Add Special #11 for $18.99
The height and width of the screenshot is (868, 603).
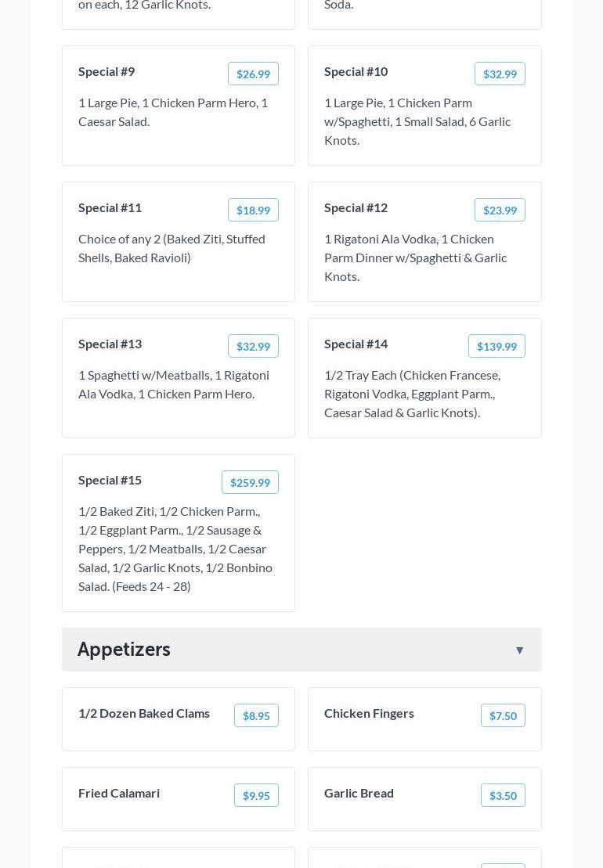tap(253, 211)
